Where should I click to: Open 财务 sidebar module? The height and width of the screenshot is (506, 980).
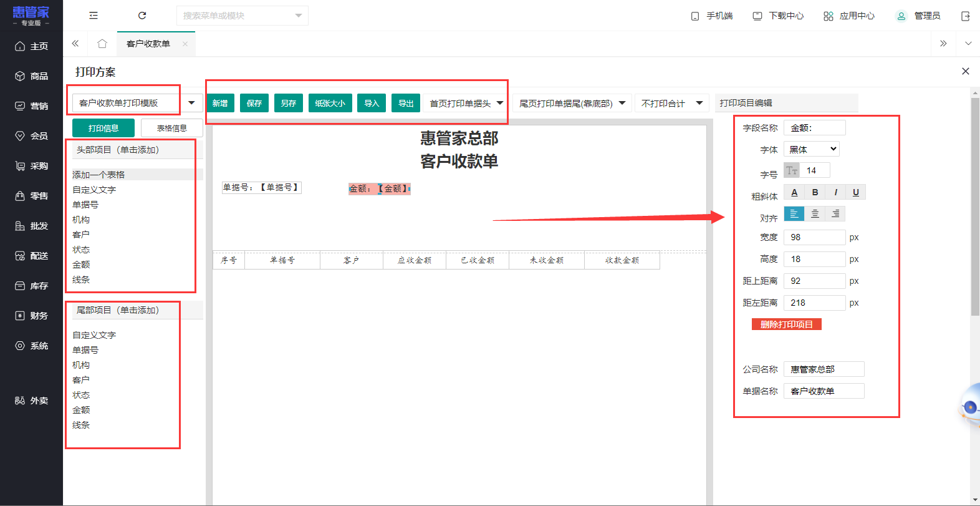click(x=31, y=316)
